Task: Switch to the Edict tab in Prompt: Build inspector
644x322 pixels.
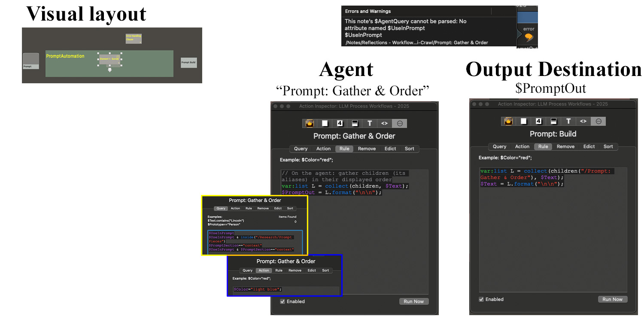Action: pyautogui.click(x=589, y=146)
